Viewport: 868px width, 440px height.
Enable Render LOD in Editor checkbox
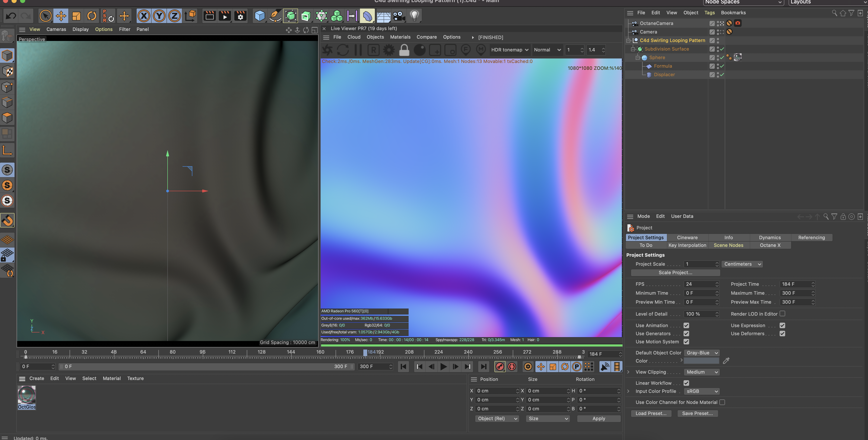click(782, 314)
